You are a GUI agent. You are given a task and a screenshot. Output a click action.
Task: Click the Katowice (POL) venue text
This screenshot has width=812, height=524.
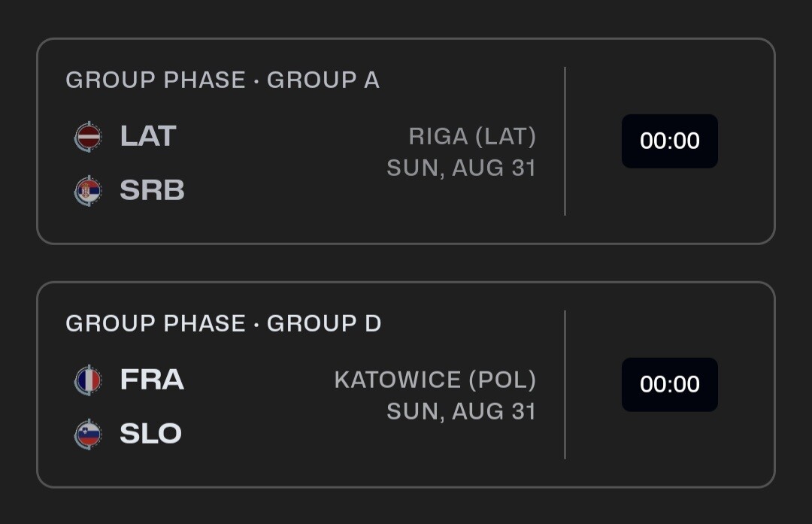(x=435, y=380)
